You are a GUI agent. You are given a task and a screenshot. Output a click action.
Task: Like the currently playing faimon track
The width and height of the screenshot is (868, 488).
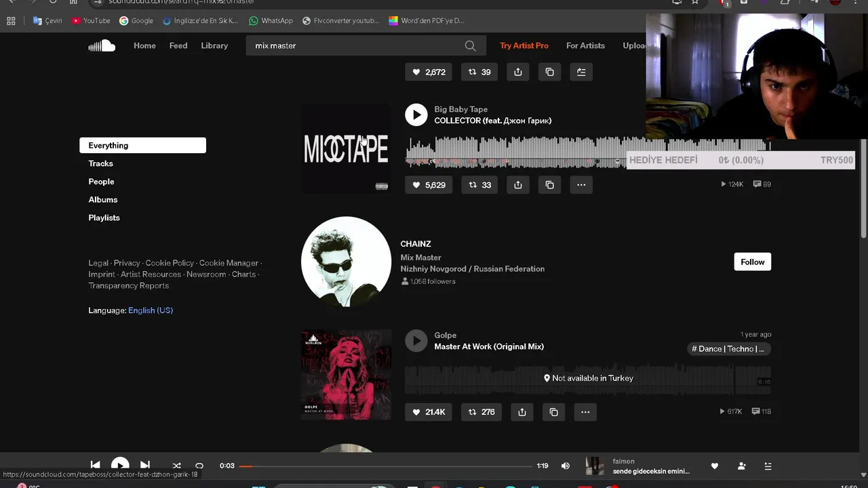point(714,466)
